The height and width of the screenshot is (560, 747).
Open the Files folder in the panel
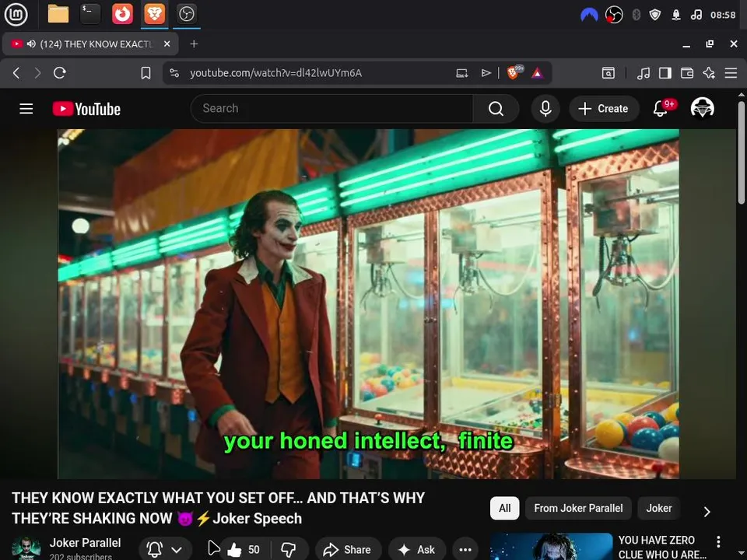coord(58,14)
